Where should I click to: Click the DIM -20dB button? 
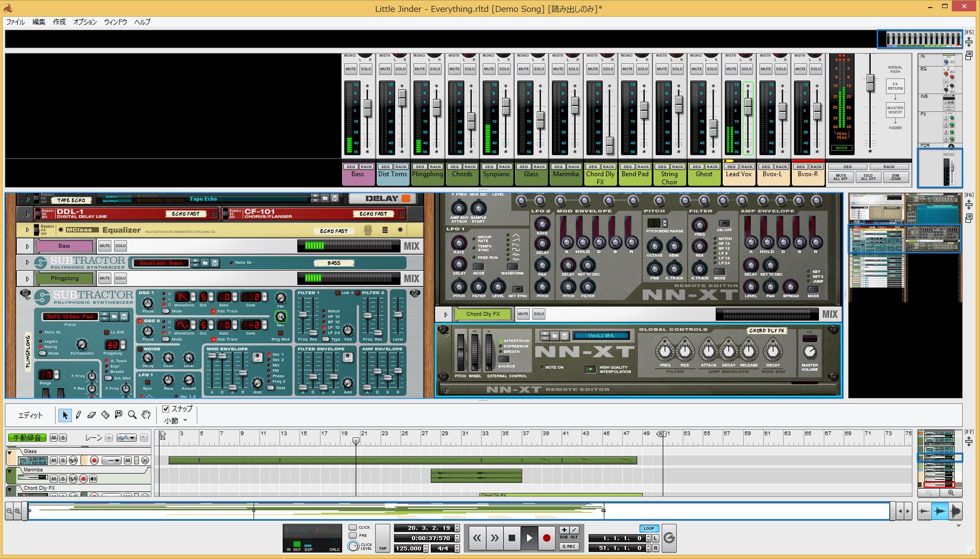tap(896, 177)
